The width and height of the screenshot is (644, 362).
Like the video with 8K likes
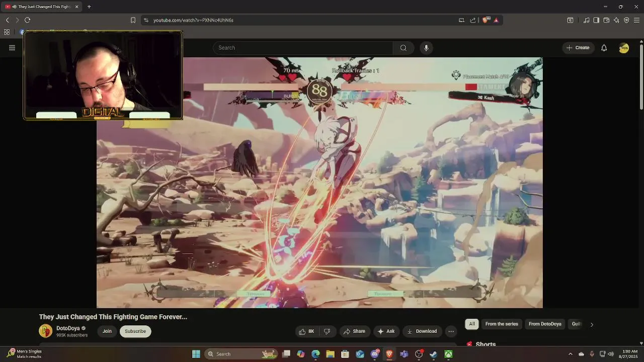[306, 331]
